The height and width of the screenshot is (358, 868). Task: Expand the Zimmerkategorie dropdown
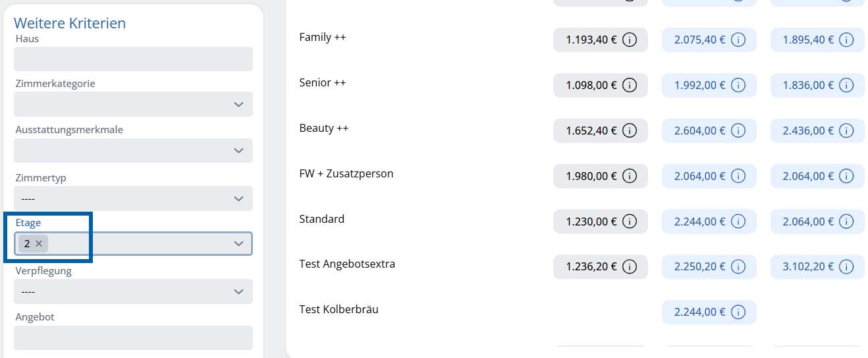[239, 104]
